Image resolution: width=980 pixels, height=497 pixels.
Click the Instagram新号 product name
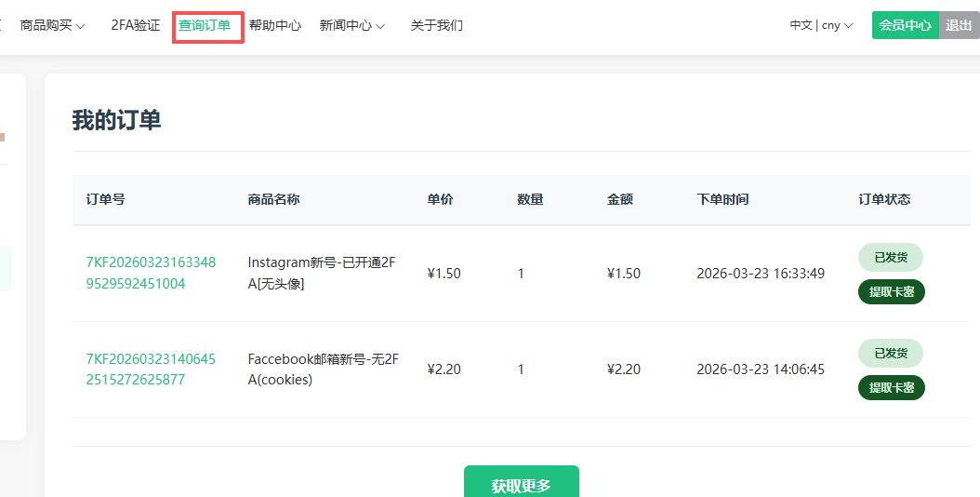[x=321, y=273]
